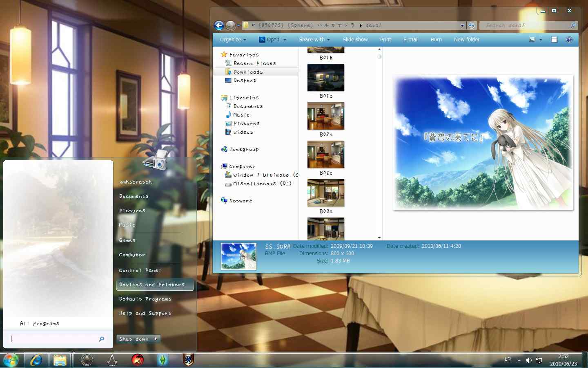Click the file list scroll-down arrow

(x=379, y=238)
